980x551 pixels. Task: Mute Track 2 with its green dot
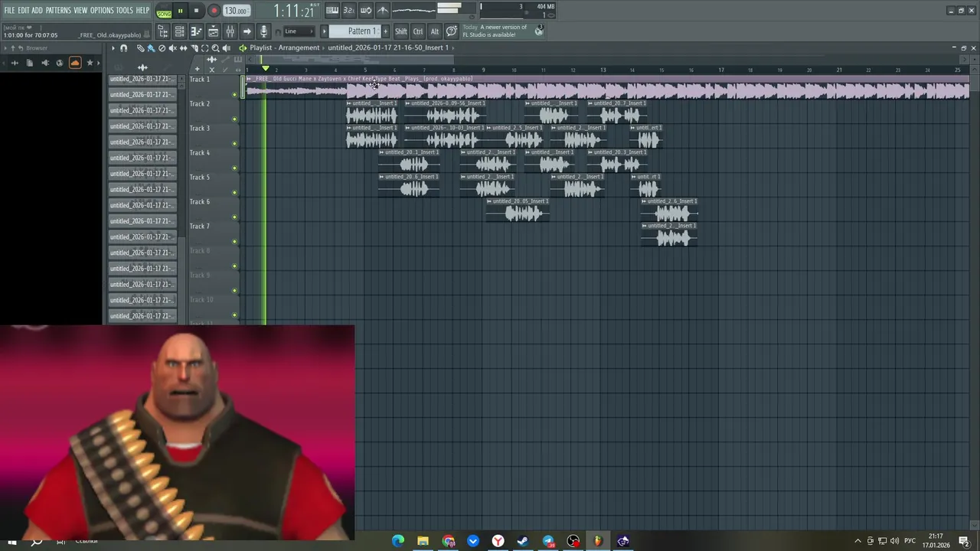235,119
